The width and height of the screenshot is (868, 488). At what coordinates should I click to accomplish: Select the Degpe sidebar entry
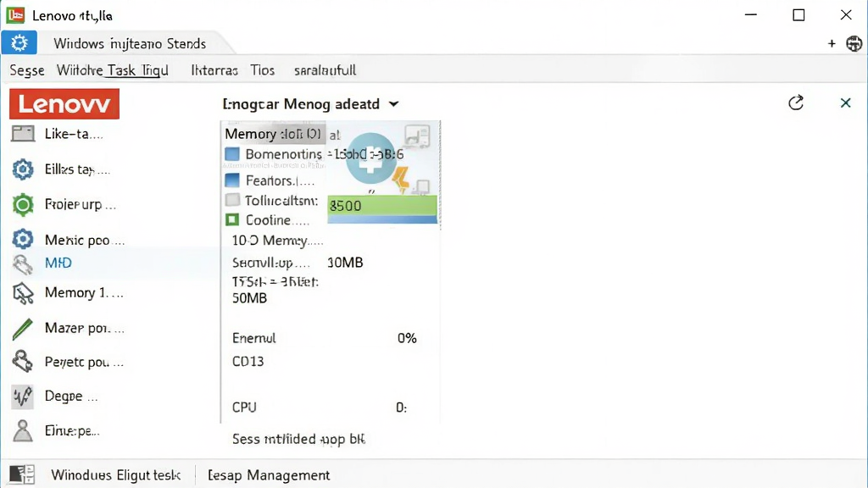click(x=71, y=396)
